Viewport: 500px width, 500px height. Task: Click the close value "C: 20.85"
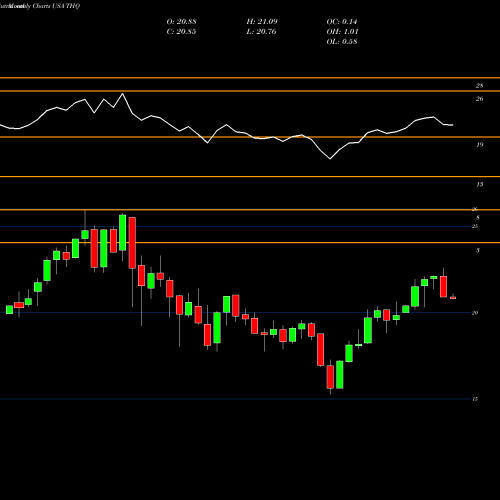181,32
